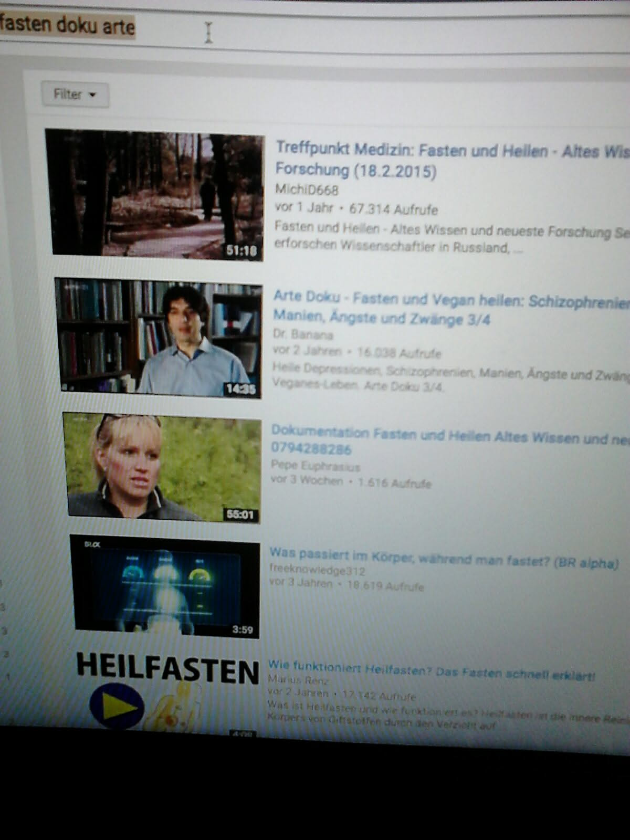
Task: Click the 55:01 duration badge
Action: [x=240, y=514]
